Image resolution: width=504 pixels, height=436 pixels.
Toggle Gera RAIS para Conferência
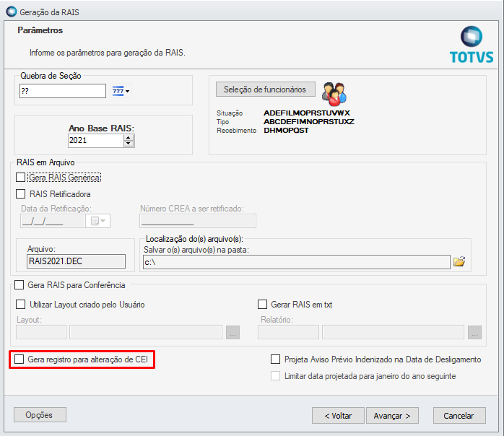[x=19, y=285]
